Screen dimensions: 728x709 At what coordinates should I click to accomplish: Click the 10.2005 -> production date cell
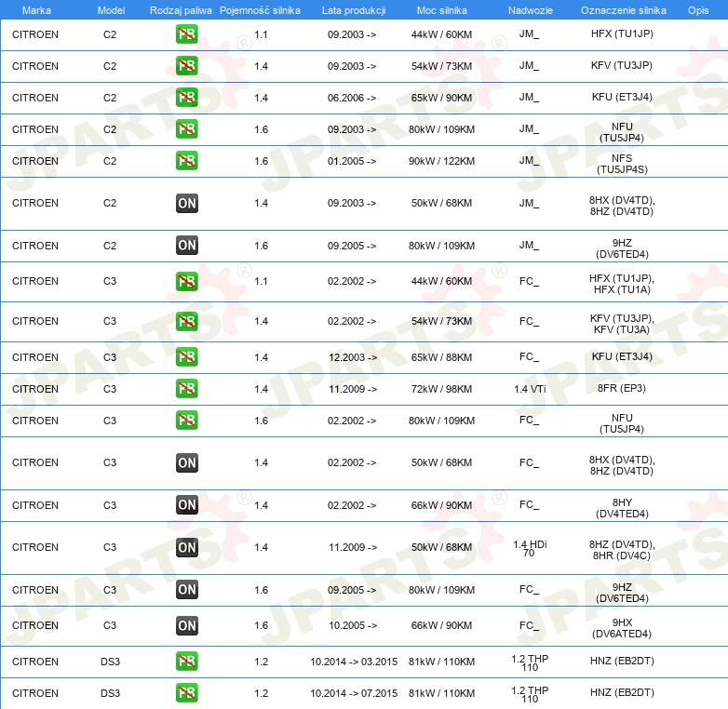[x=353, y=626]
